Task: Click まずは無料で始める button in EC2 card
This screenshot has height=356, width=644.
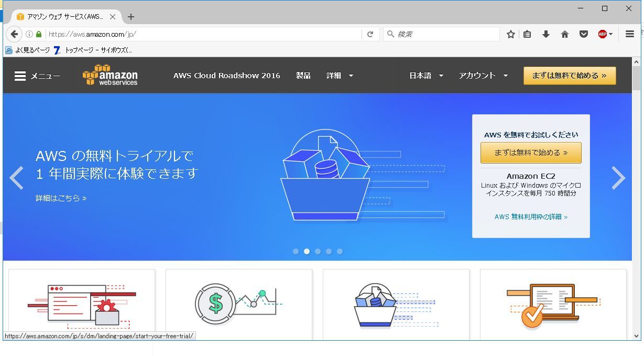Action: click(x=531, y=153)
